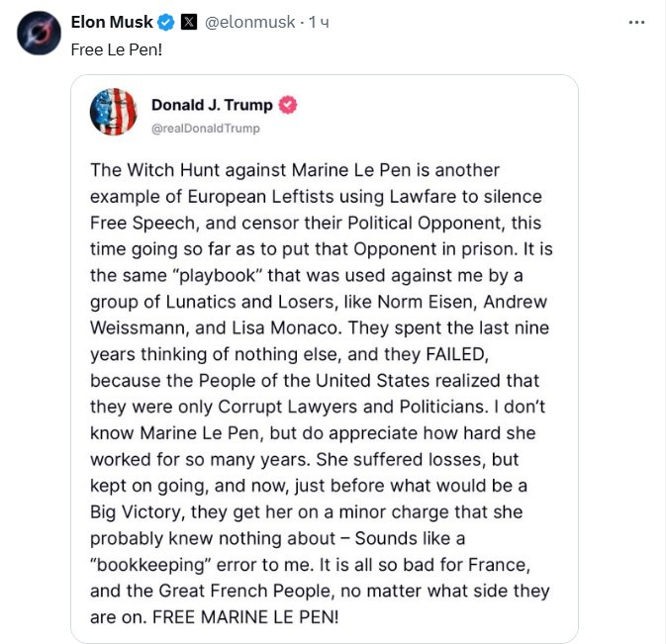This screenshot has width=666, height=644.
Task: Click Donald J. Trump's flag avatar
Action: click(113, 112)
